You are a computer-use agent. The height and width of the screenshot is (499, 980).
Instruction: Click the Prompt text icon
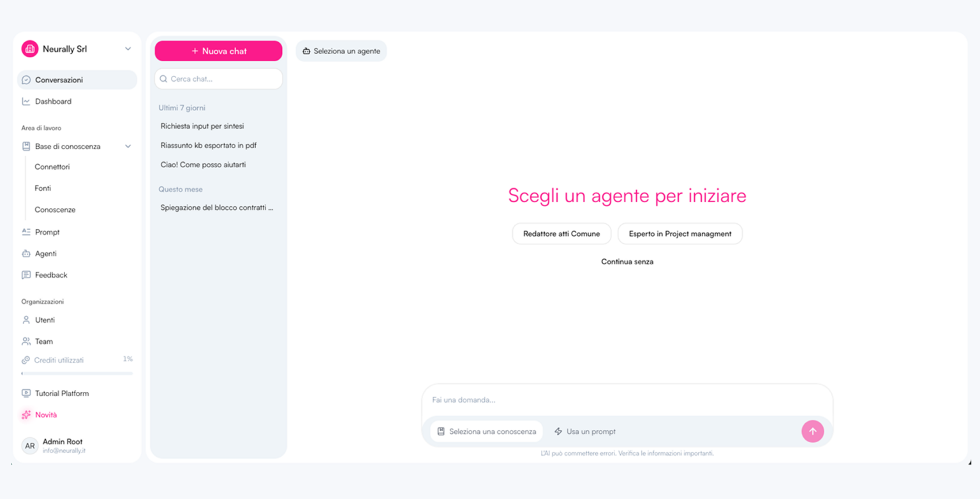coord(26,232)
